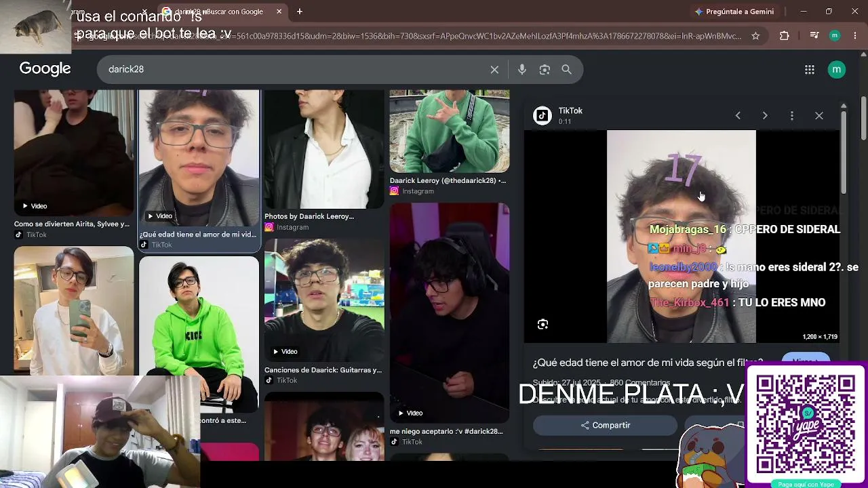Screen dimensions: 868x488
Task: Open the Google apps grid
Action: [809, 69]
